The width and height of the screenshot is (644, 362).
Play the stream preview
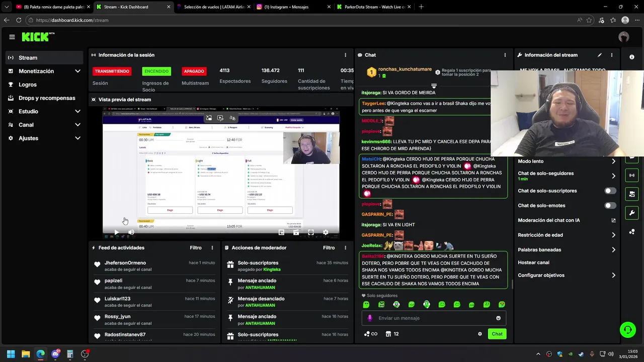click(x=116, y=232)
